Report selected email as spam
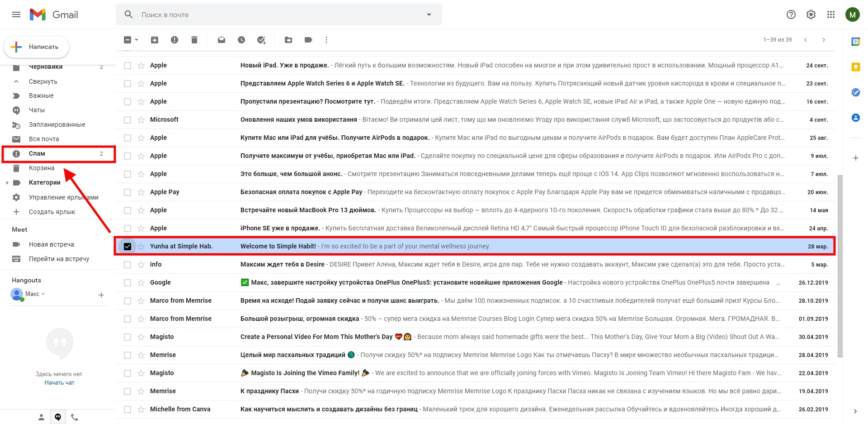The width and height of the screenshot is (868, 424). tap(175, 40)
